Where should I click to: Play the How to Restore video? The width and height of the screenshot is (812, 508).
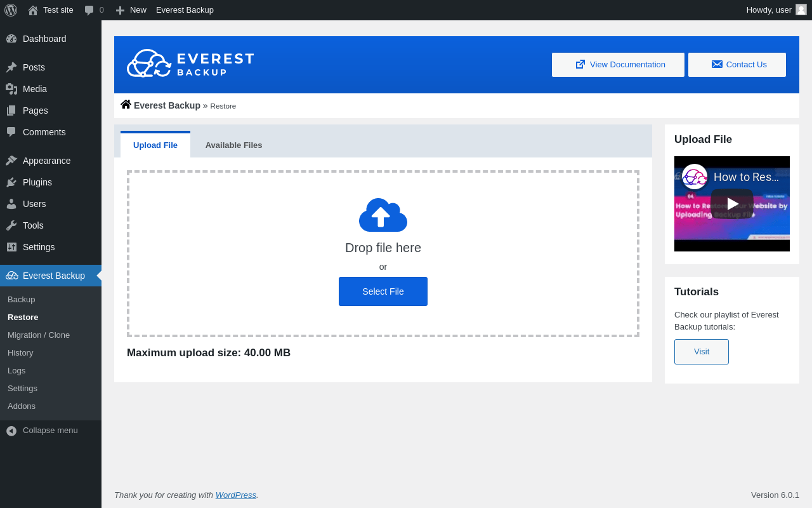(732, 204)
